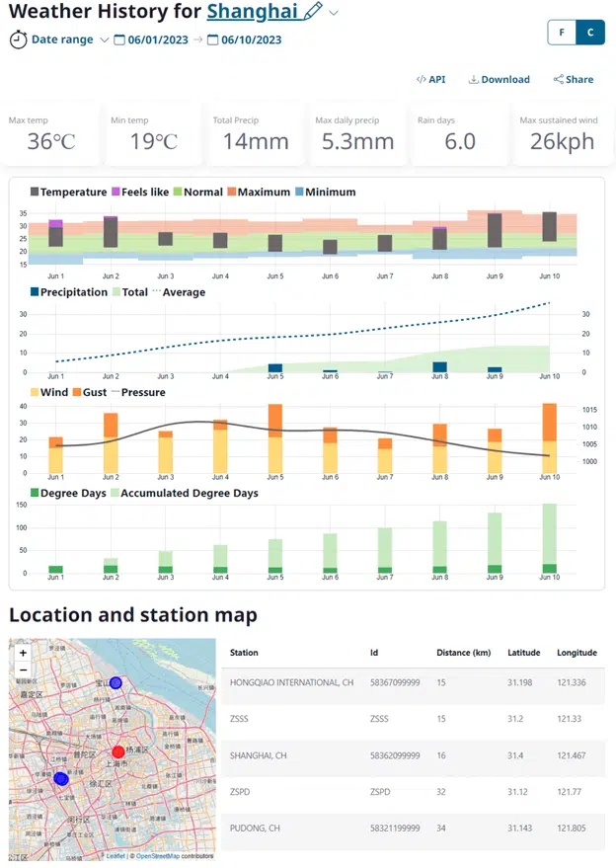This screenshot has height=868, width=616.
Task: Zoom out on the station map
Action: pyautogui.click(x=23, y=670)
